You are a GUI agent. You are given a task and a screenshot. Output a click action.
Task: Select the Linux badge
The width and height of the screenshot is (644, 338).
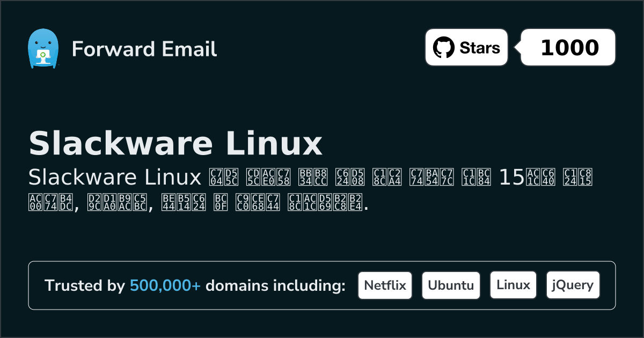tap(513, 285)
